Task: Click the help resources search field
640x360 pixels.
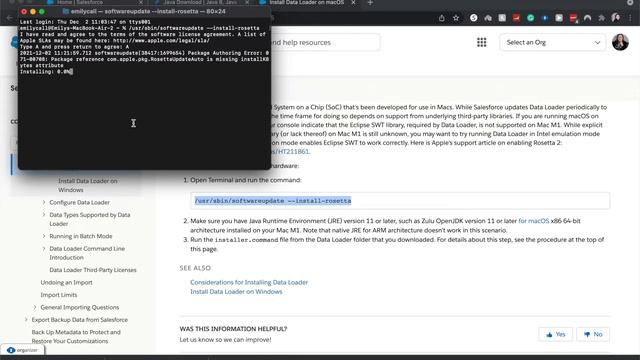Action: 325,42
